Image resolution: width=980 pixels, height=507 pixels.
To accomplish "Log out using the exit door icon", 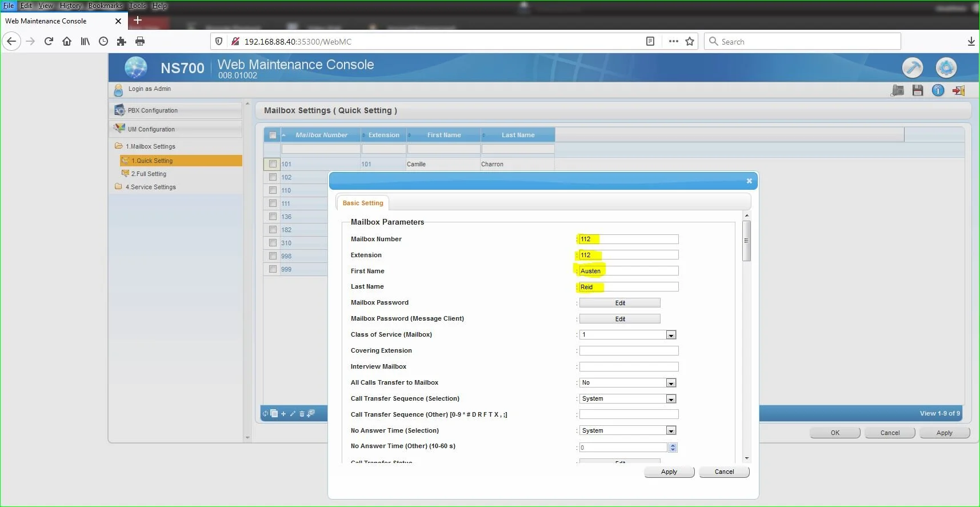I will click(x=958, y=90).
